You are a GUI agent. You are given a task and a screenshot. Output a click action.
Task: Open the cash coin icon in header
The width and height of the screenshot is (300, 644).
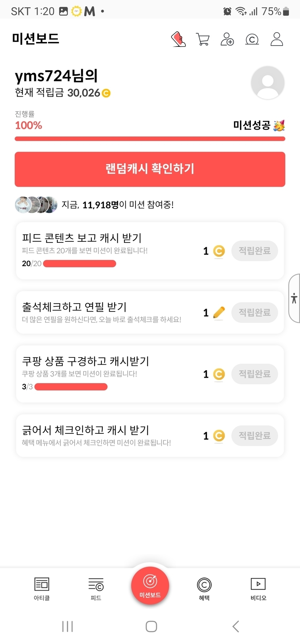pyautogui.click(x=252, y=39)
